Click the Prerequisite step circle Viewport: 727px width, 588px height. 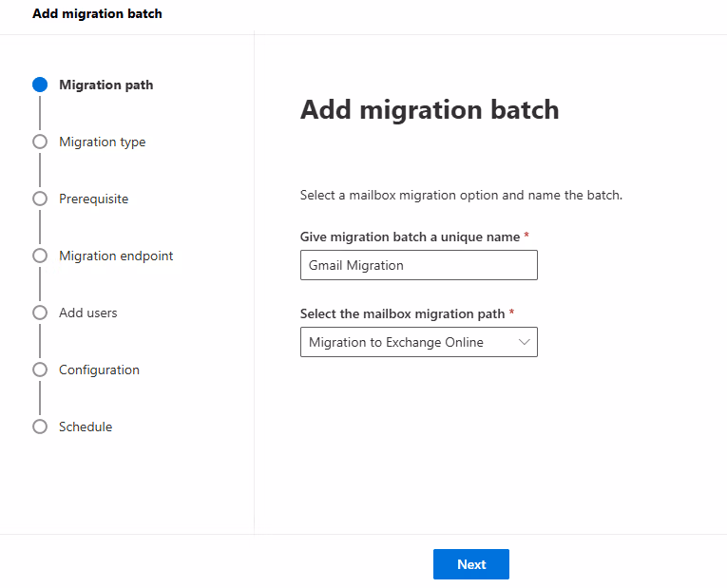(x=40, y=199)
